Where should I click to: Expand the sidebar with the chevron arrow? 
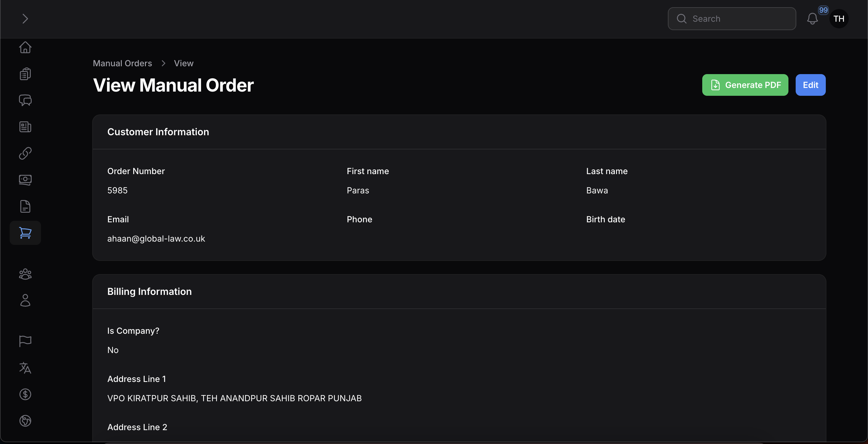[x=25, y=19]
